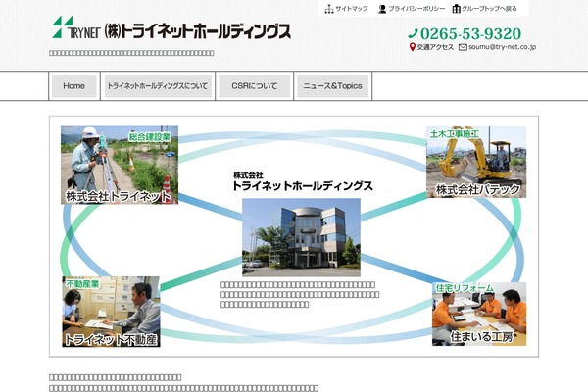This screenshot has width=588, height=392.
Task: Open トライネット不動産 thumbnail
Action: (111, 312)
